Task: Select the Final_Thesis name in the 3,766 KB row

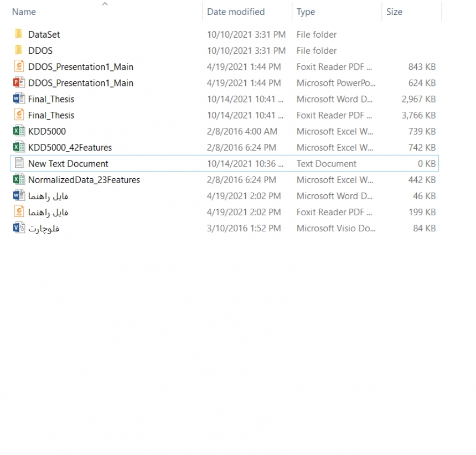Action: [51, 115]
